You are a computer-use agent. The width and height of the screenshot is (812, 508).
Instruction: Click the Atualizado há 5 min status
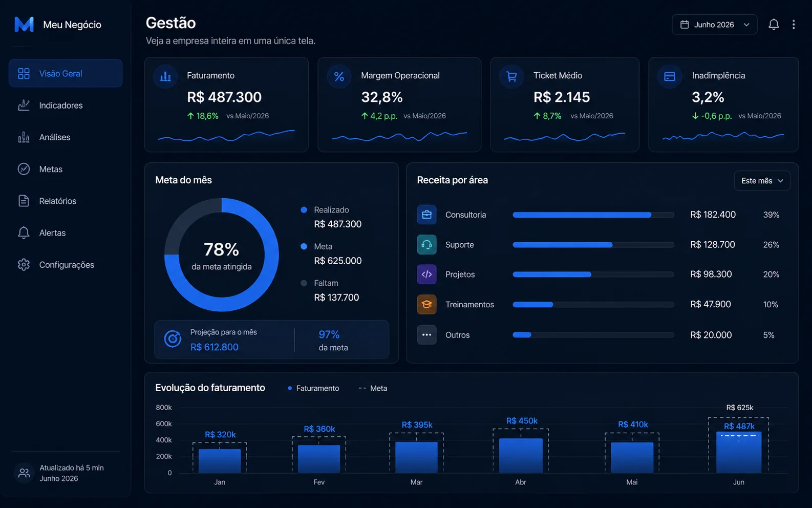tap(72, 468)
